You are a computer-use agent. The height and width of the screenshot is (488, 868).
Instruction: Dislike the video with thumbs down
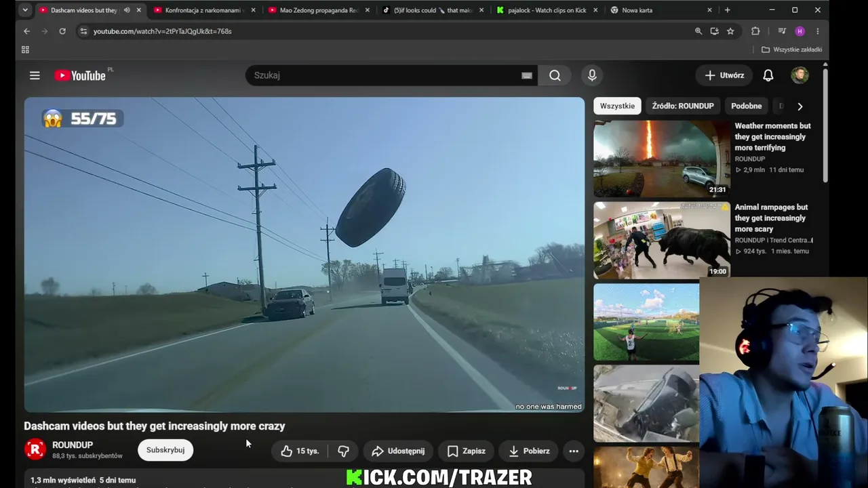pos(343,451)
